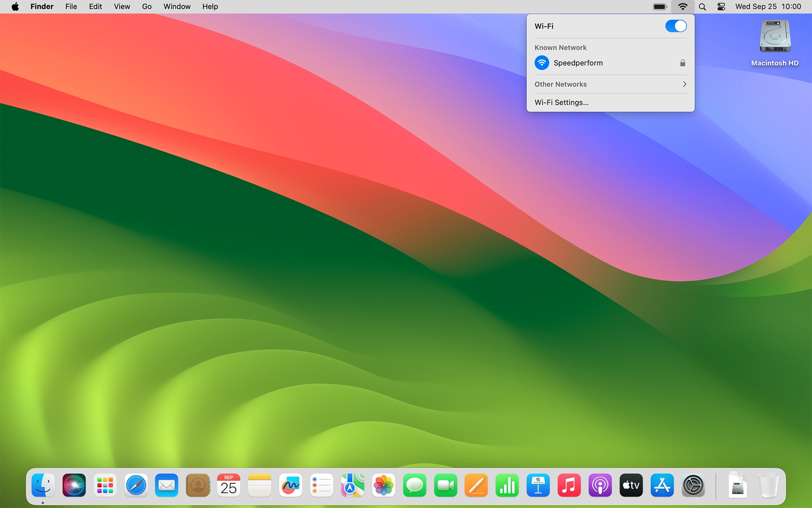This screenshot has width=812, height=508.
Task: Click the Wi-Fi icon in the menu bar
Action: coord(683,7)
